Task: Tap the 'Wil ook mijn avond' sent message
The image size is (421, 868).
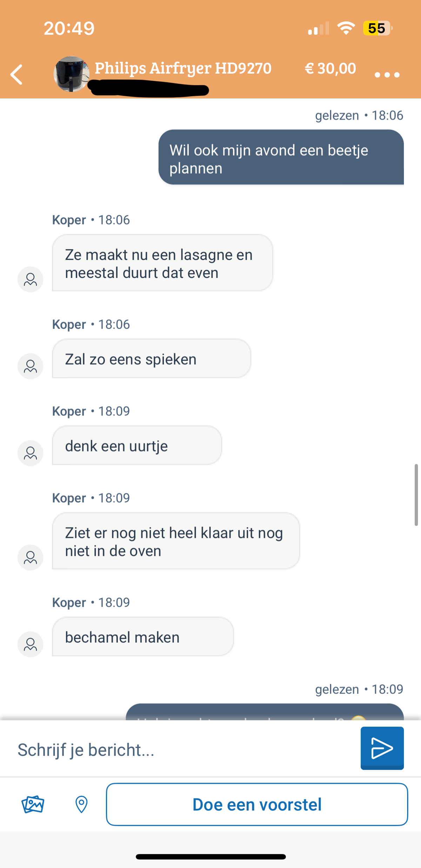Action: point(281,158)
